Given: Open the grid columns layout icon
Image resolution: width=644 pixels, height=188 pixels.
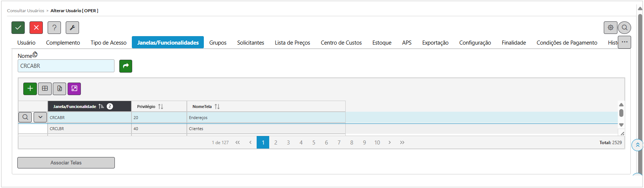Looking at the screenshot, I should point(45,88).
